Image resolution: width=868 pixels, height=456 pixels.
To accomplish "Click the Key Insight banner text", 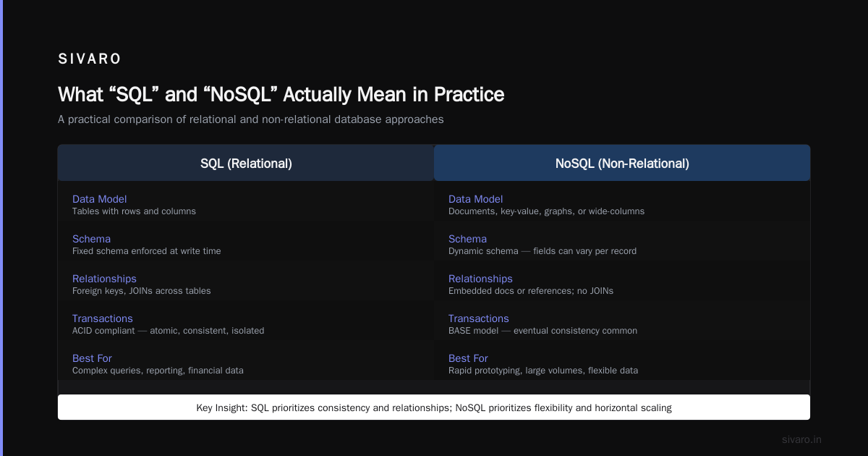I will pos(434,408).
